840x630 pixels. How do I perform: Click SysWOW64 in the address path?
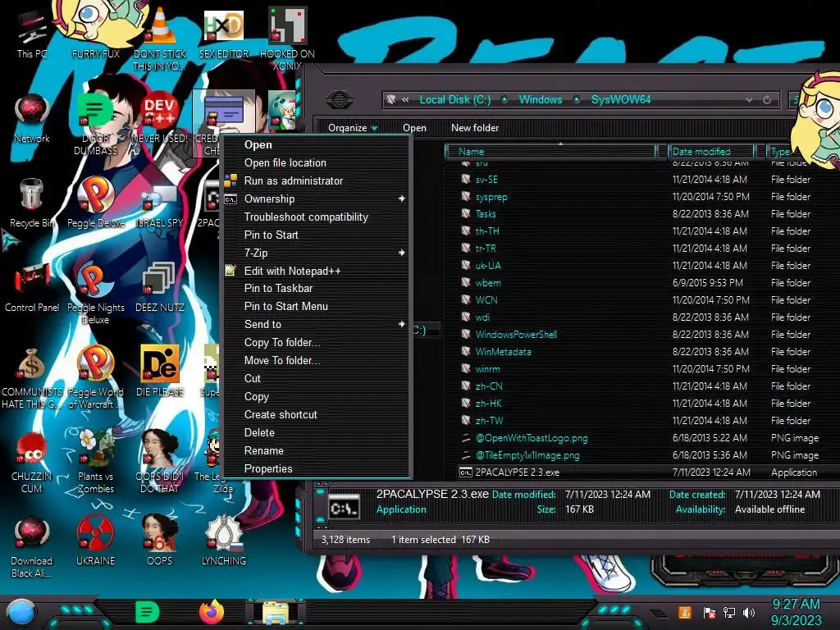tap(621, 99)
